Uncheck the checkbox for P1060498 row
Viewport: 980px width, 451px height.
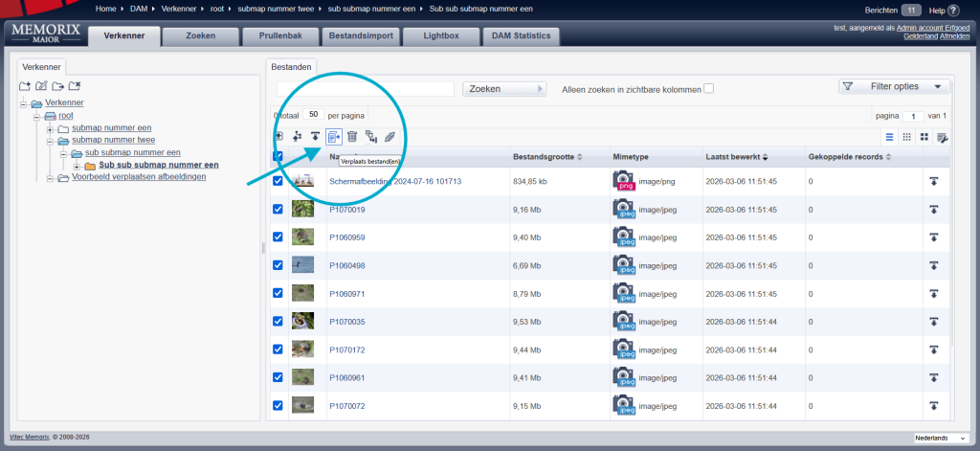[278, 265]
